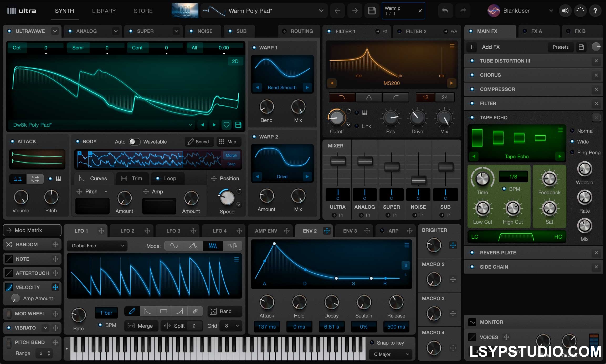Open the help question mark
Image resolution: width=606 pixels, height=364 pixels.
(x=595, y=11)
